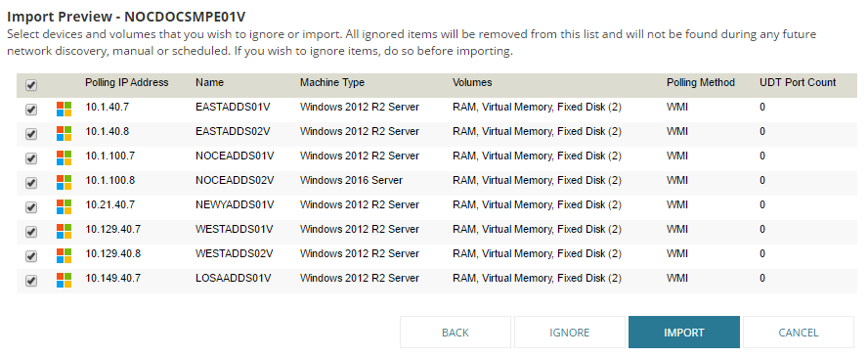Click the IMPORT button
The image size is (868, 357).
(x=683, y=333)
